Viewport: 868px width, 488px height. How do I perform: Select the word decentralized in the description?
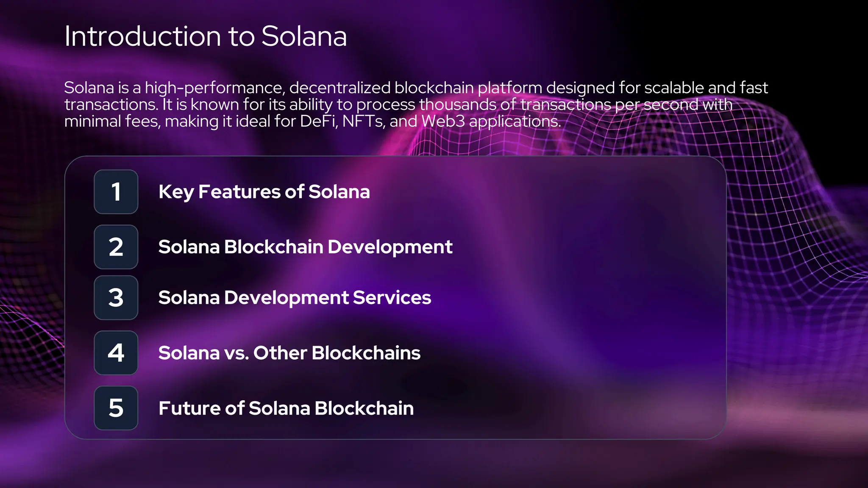pyautogui.click(x=339, y=88)
